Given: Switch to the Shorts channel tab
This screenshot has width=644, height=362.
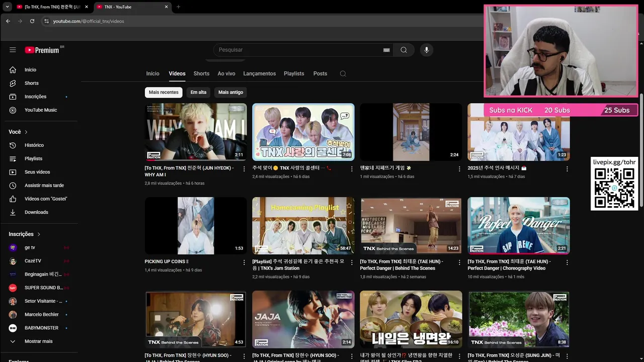Looking at the screenshot, I should click(x=201, y=73).
